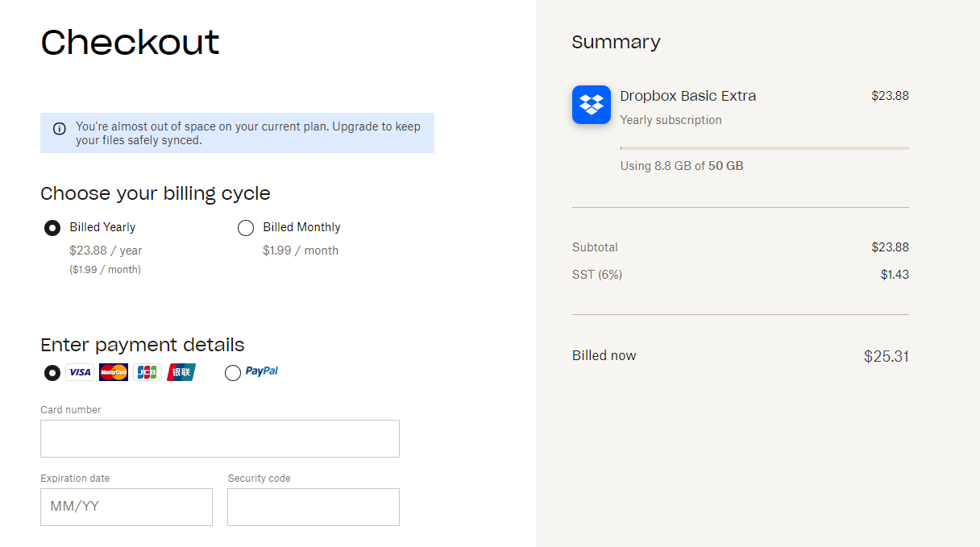Click the Checkout page heading
The width and height of the screenshot is (980, 547).
pyautogui.click(x=130, y=44)
